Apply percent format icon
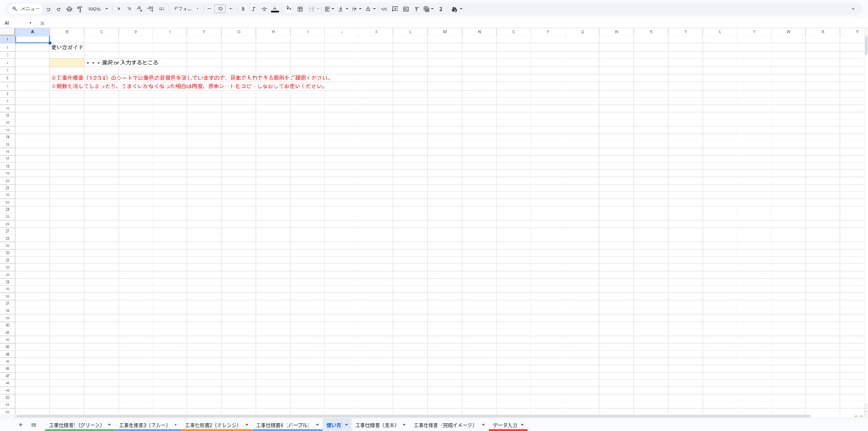Image resolution: width=868 pixels, height=431 pixels. pos(129,9)
